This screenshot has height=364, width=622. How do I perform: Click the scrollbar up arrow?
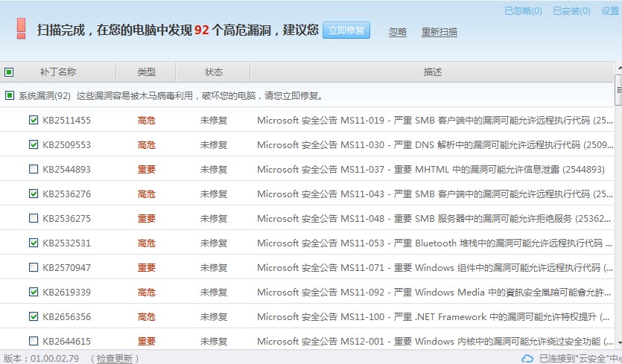coord(618,68)
